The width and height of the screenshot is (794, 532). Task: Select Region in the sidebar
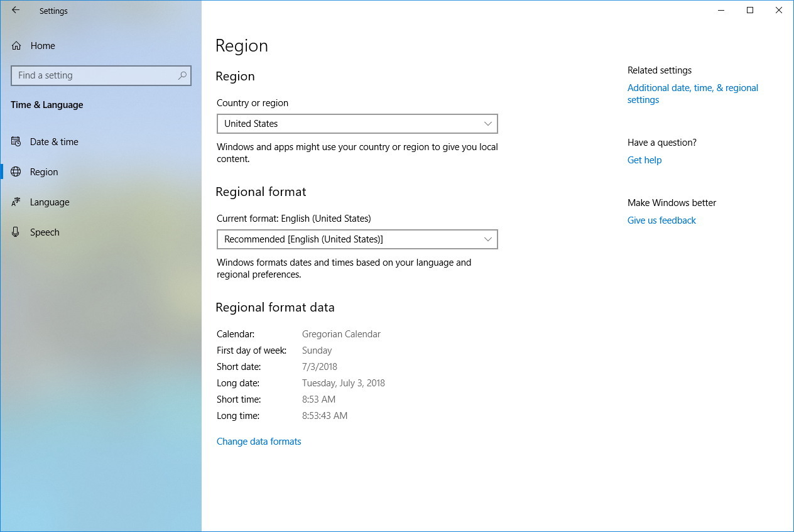101,172
